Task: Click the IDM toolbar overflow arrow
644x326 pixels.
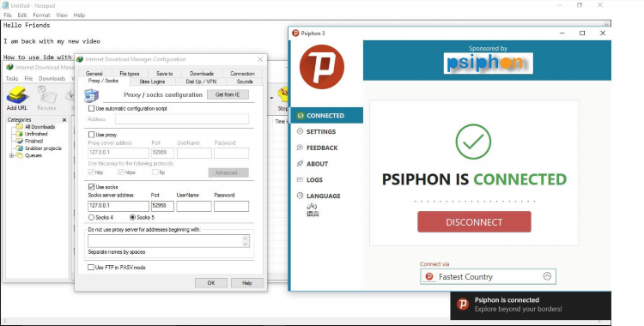Action: coord(271,98)
